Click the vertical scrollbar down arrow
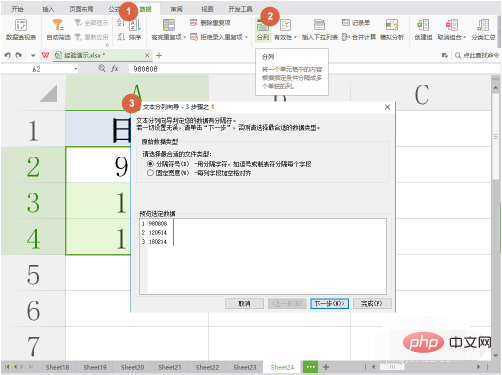Image resolution: width=502 pixels, height=375 pixels. tap(496, 356)
